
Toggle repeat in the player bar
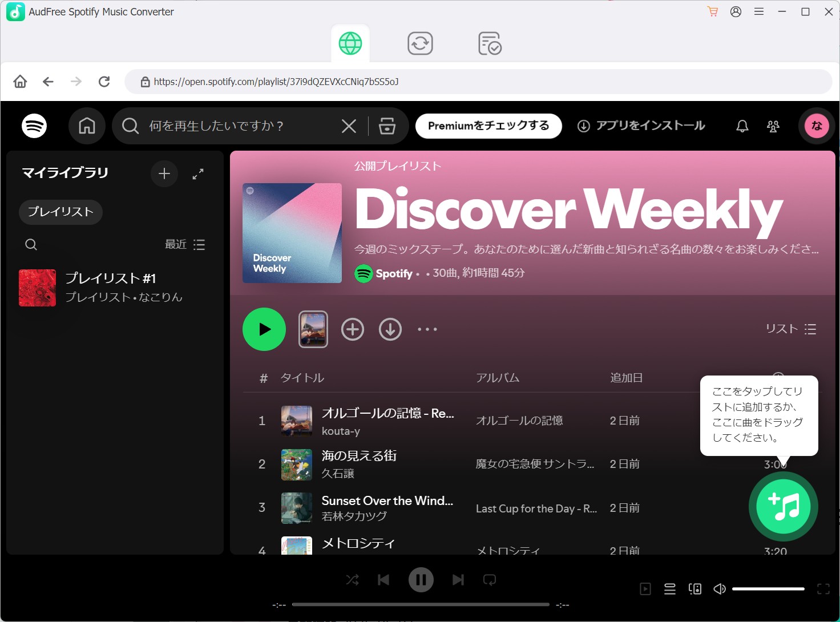pos(490,580)
